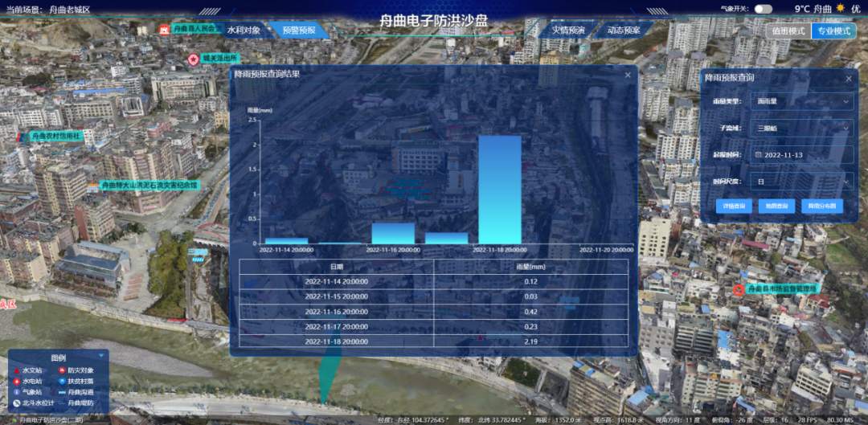
Task: Close the 降雨预报查询结果 results panel
Action: pos(628,75)
